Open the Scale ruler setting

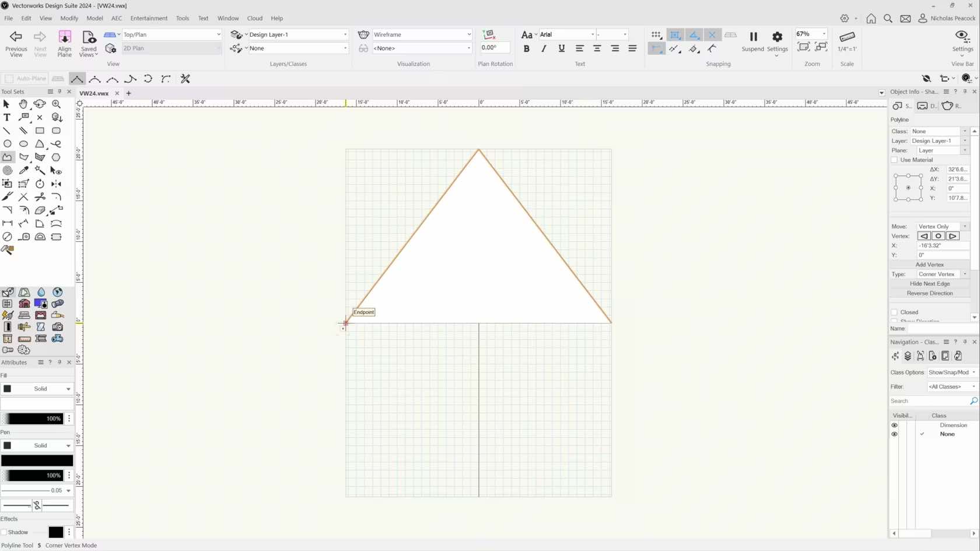click(847, 41)
